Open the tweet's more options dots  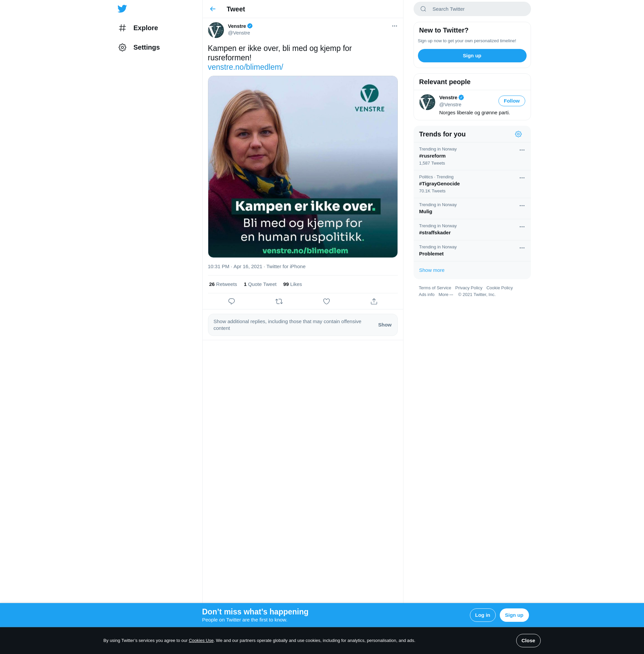coord(394,26)
